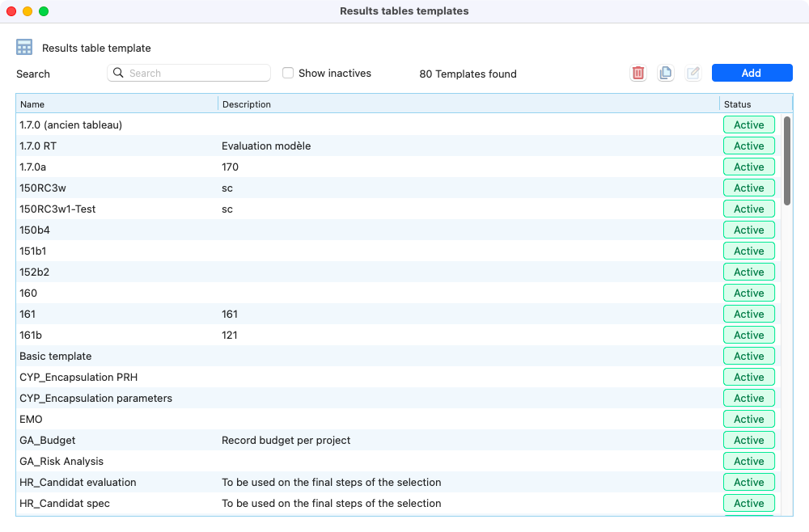The width and height of the screenshot is (809, 532).
Task: Enable the Show inactives checkbox
Action: click(x=288, y=73)
